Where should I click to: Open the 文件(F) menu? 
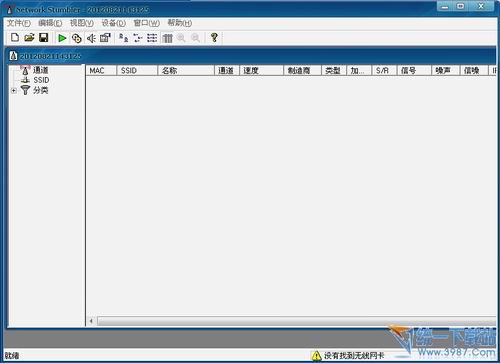click(19, 23)
